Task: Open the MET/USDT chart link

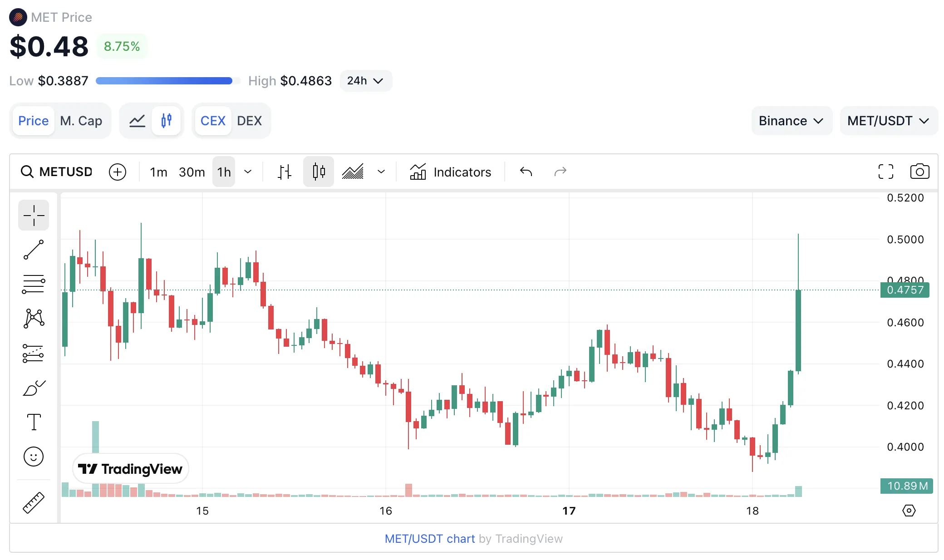Action: pyautogui.click(x=429, y=539)
